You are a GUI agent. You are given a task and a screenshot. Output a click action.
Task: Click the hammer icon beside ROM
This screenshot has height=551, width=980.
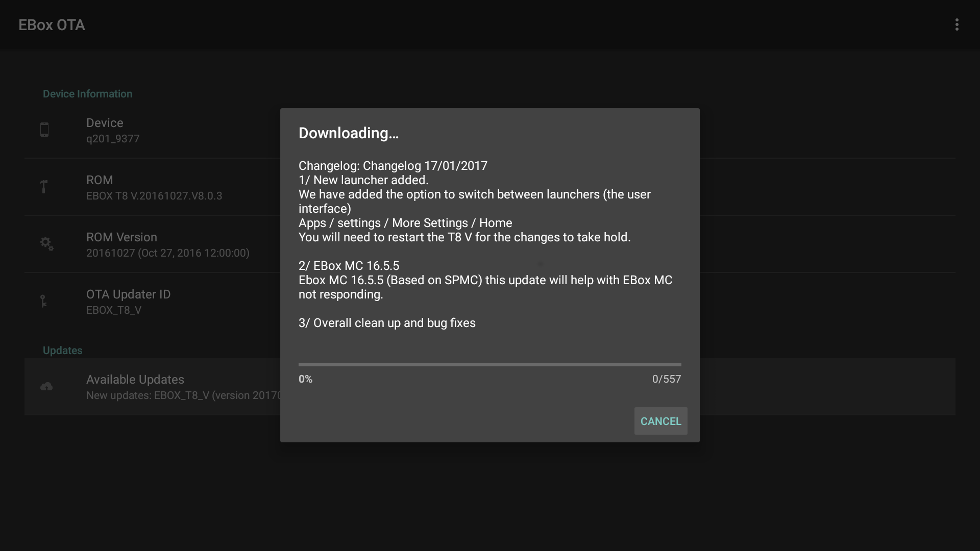(44, 187)
